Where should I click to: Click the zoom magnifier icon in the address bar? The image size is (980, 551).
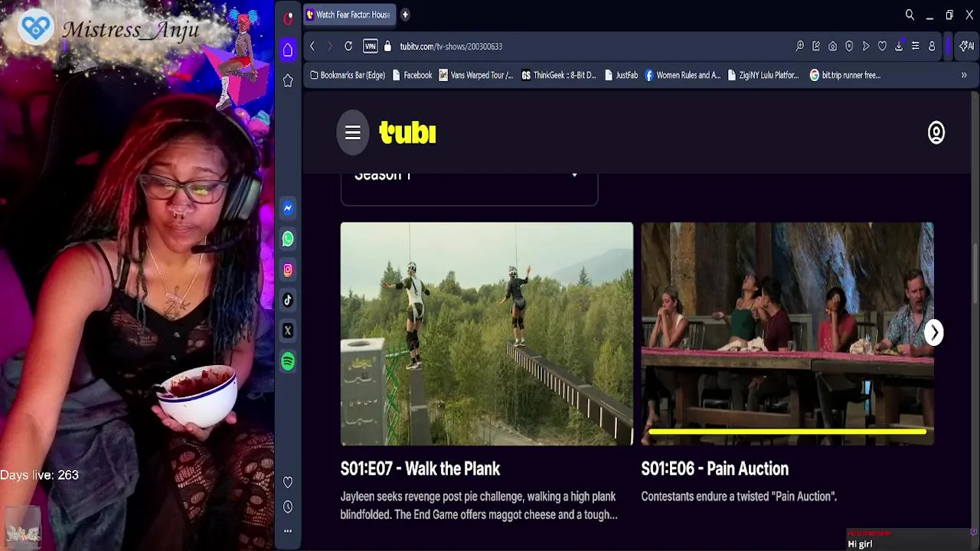coord(800,46)
